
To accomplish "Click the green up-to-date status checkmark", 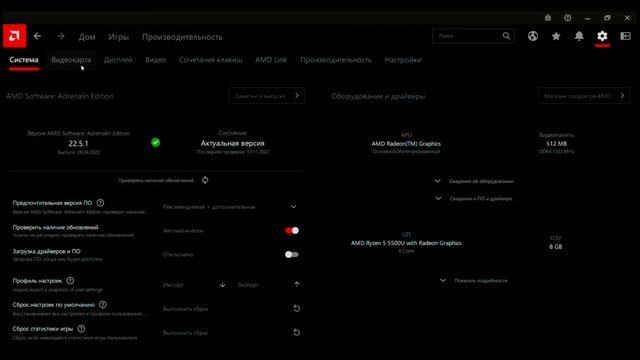I will point(156,142).
